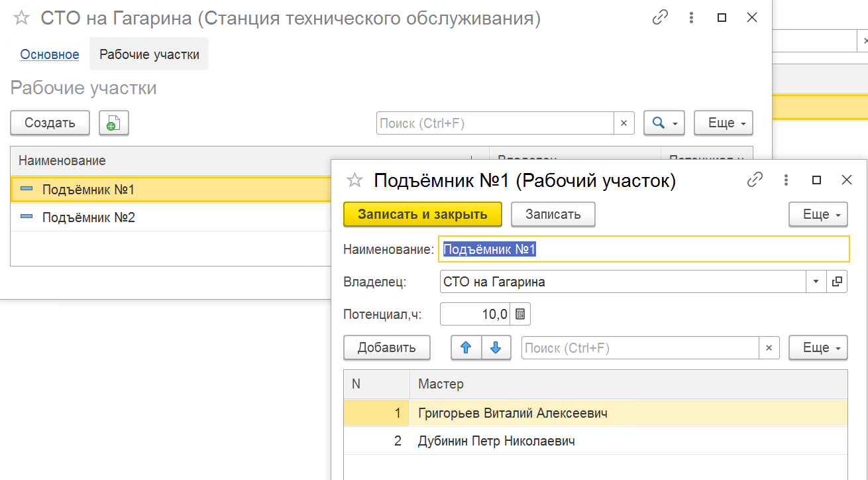Focus Поиск field in masters table
868x480 pixels.
tap(640, 347)
